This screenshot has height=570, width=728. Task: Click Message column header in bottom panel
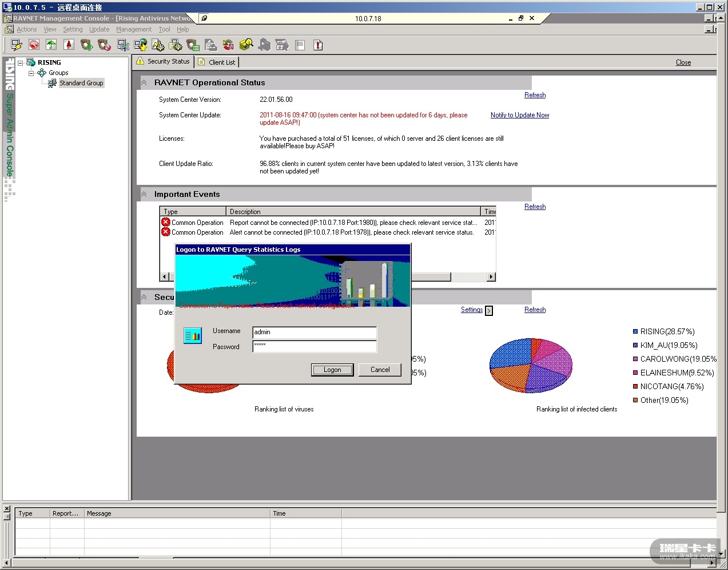(177, 513)
